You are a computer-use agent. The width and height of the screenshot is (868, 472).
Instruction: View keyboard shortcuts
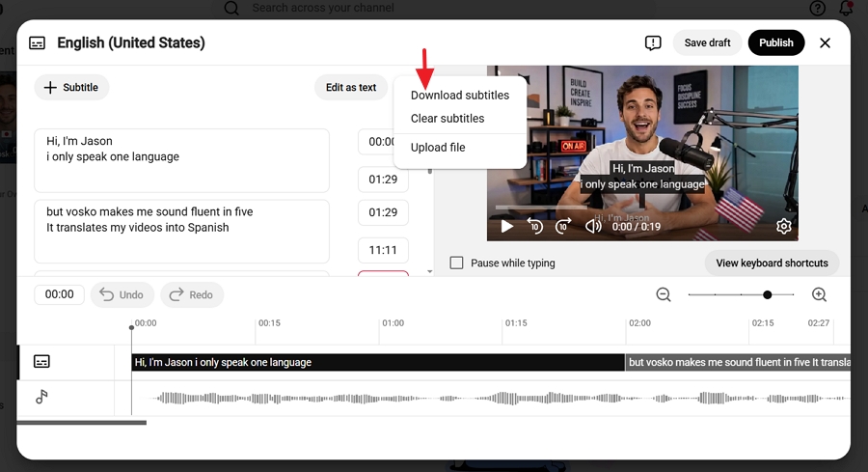click(772, 264)
